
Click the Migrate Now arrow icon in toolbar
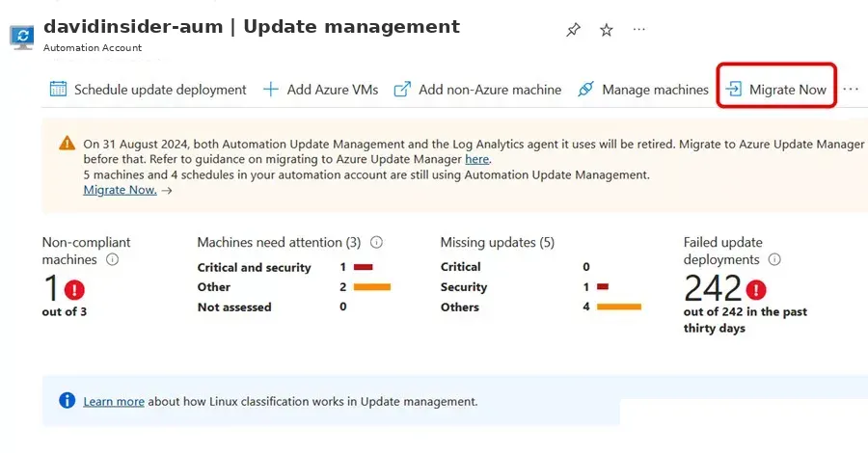pos(734,89)
